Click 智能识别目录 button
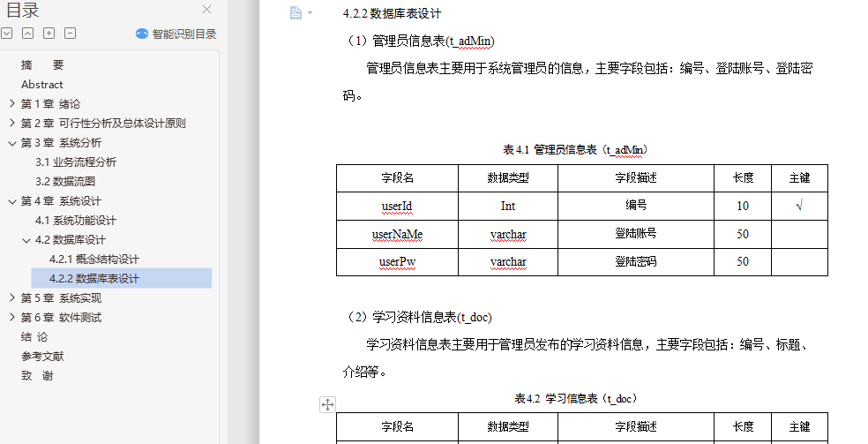The width and height of the screenshot is (868, 444). coord(176,34)
